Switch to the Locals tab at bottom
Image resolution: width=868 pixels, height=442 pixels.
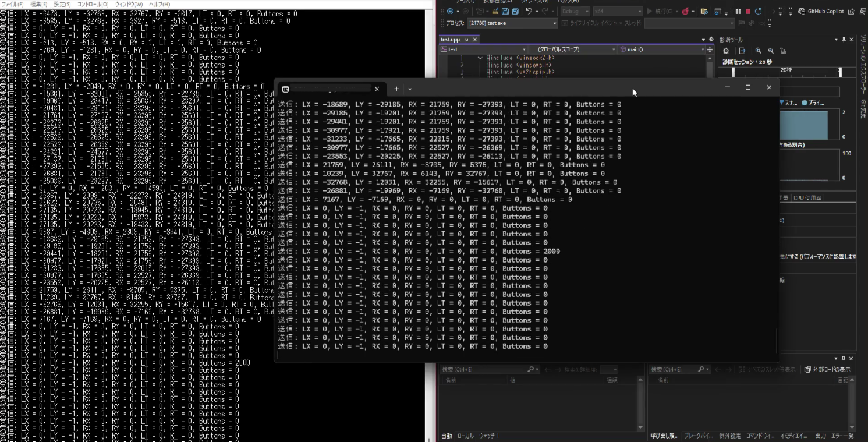coord(466,436)
